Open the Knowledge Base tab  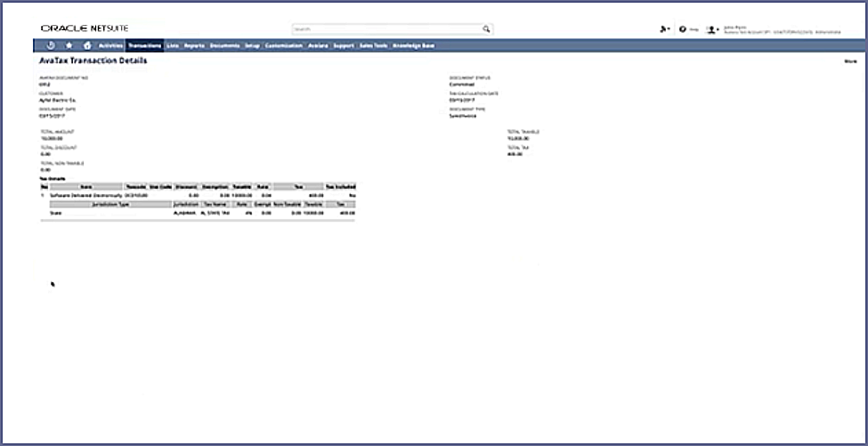pos(413,45)
